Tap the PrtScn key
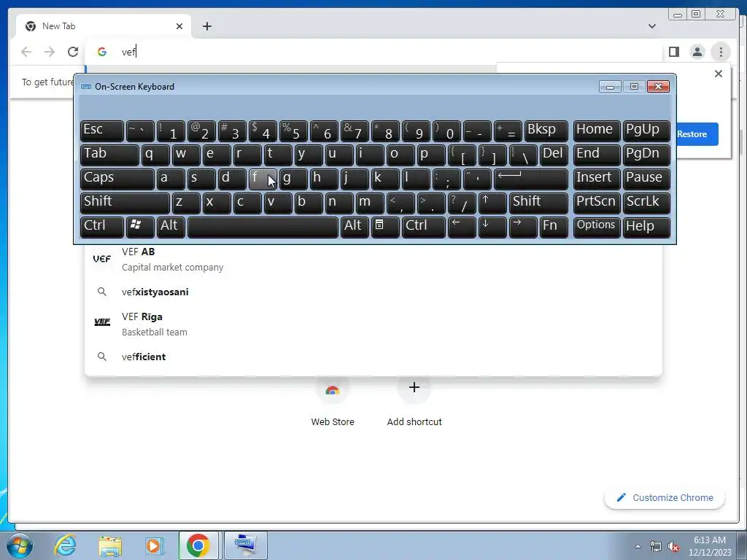This screenshot has width=747, height=560. coord(597,203)
